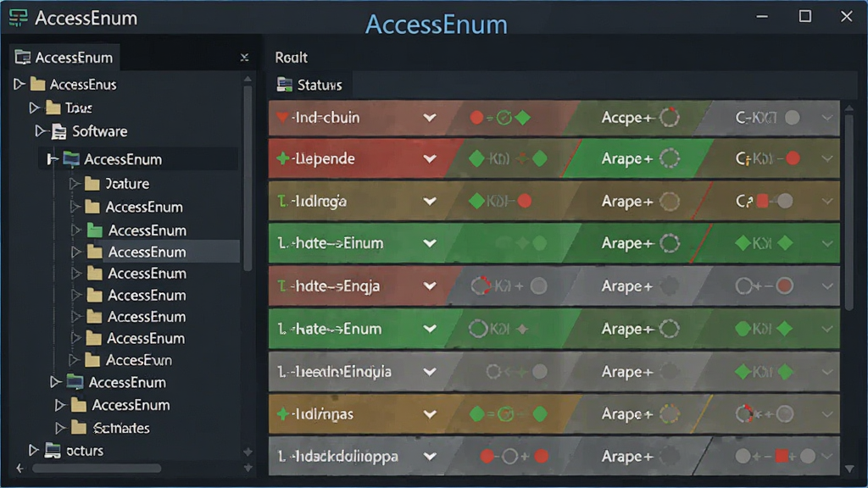This screenshot has width=868, height=488.
Task: Close the AccessEnum side panel
Action: (244, 58)
